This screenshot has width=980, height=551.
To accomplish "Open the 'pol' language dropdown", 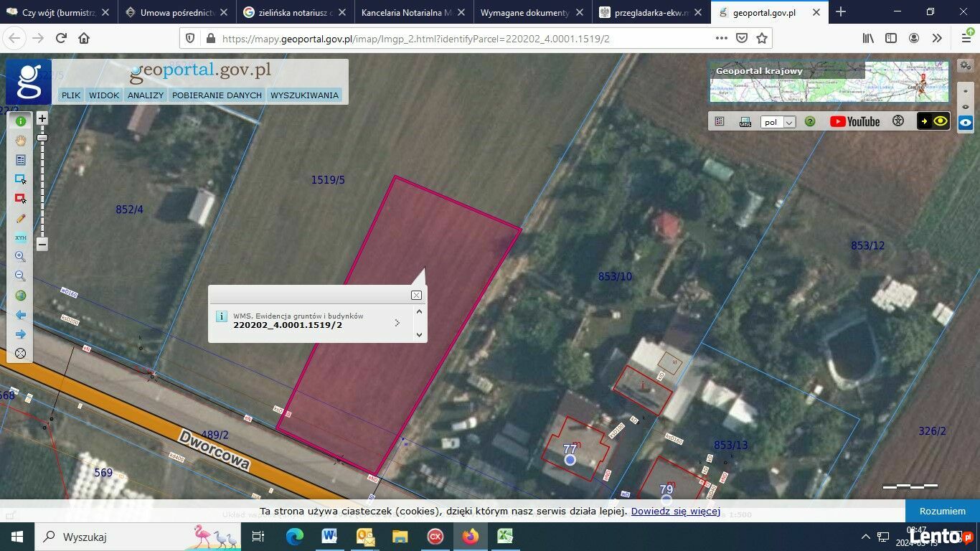I will (x=778, y=122).
